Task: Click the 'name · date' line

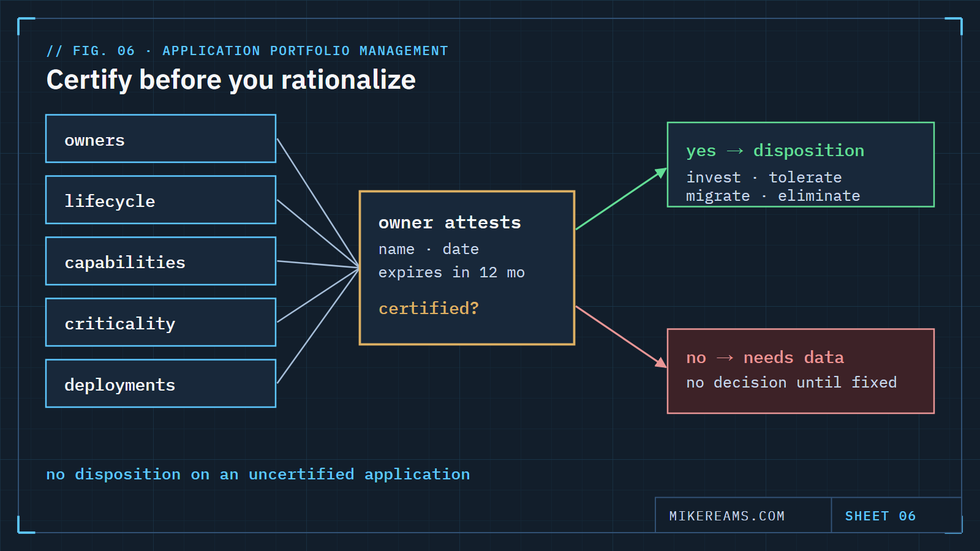Action: pos(429,249)
